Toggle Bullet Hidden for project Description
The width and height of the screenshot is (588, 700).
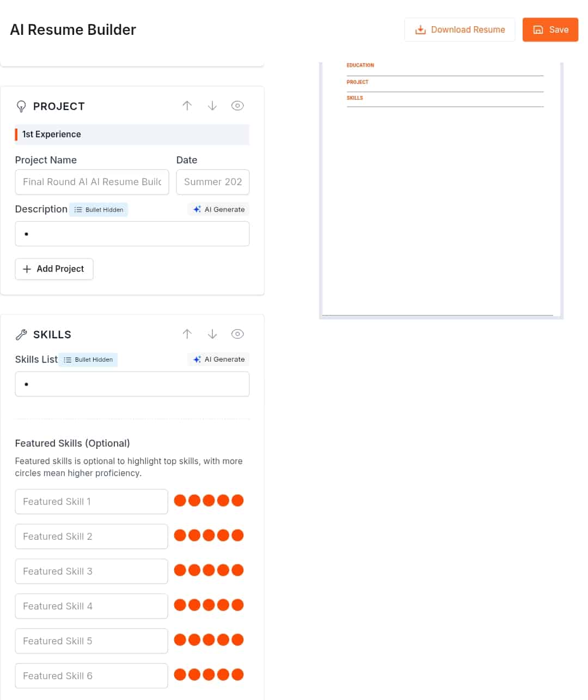[99, 210]
